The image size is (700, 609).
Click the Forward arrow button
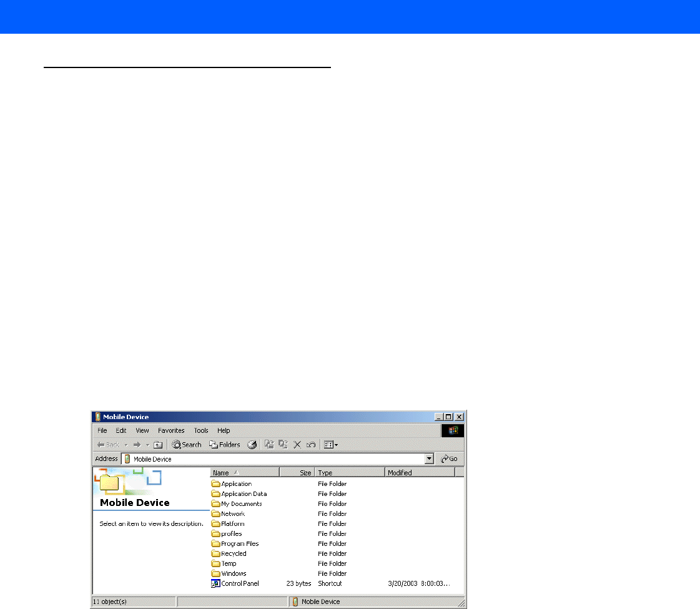coord(137,445)
